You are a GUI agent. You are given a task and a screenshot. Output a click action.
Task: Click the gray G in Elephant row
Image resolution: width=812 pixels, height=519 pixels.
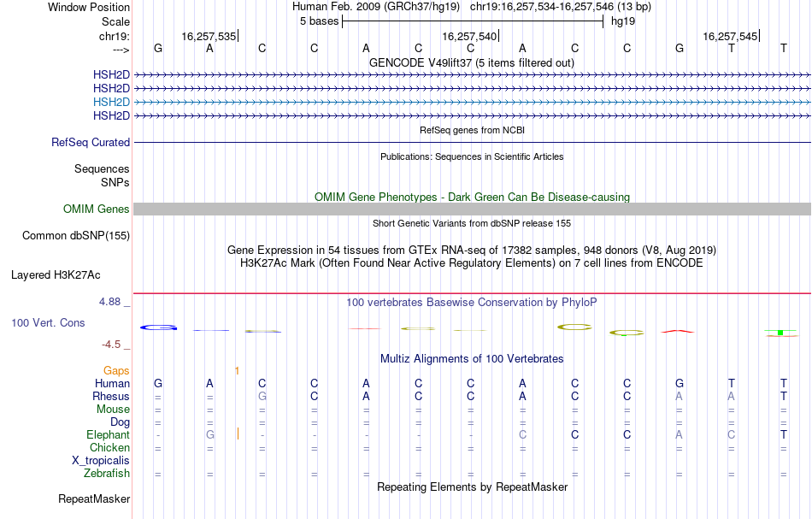tap(209, 434)
